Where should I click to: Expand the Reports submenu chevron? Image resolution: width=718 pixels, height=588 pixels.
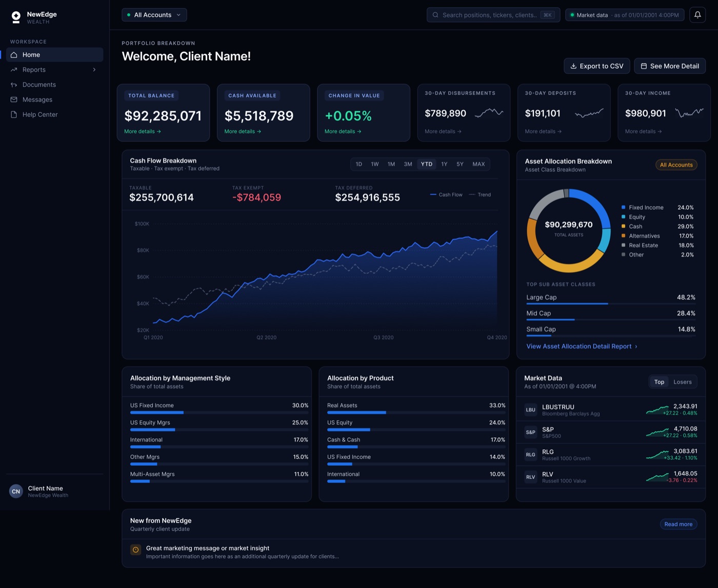[x=94, y=70]
